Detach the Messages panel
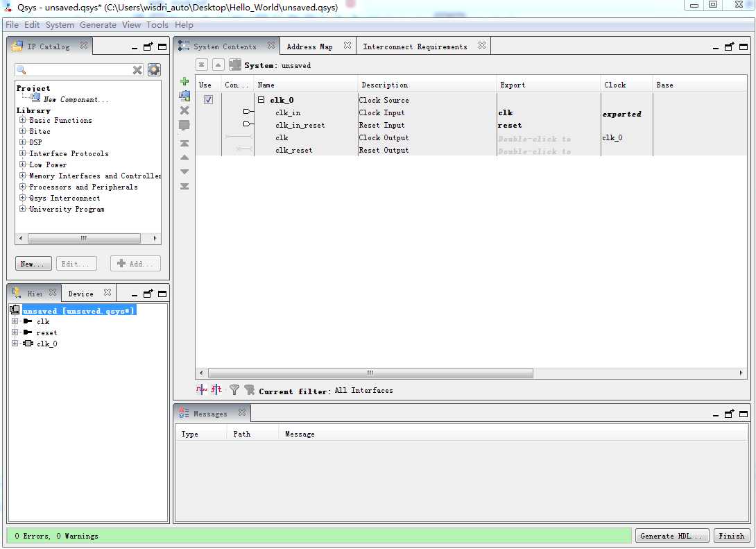The height and width of the screenshot is (549, 756). [729, 414]
